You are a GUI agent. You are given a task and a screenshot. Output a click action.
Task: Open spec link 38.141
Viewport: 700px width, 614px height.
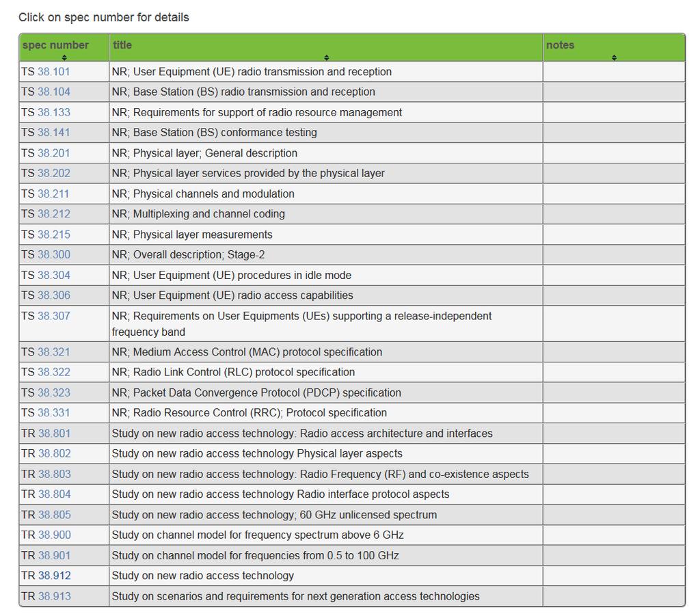pos(53,132)
